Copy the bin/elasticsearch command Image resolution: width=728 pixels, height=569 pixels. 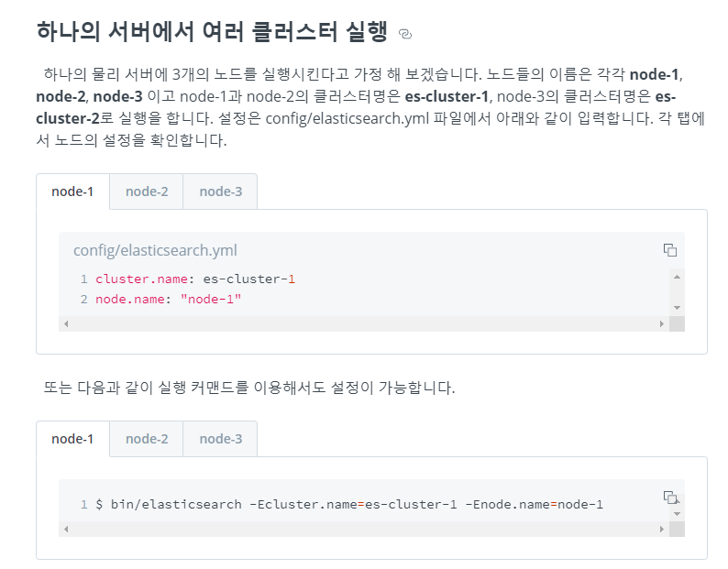pos(670,498)
